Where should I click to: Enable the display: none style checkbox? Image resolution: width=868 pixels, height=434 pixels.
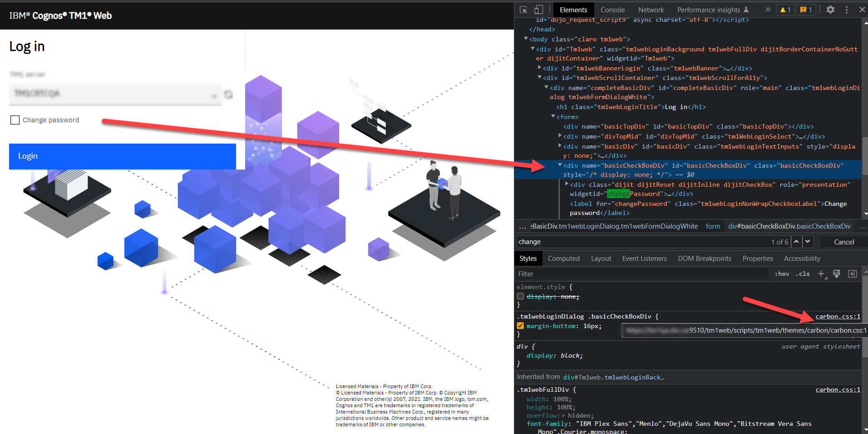[x=520, y=296]
